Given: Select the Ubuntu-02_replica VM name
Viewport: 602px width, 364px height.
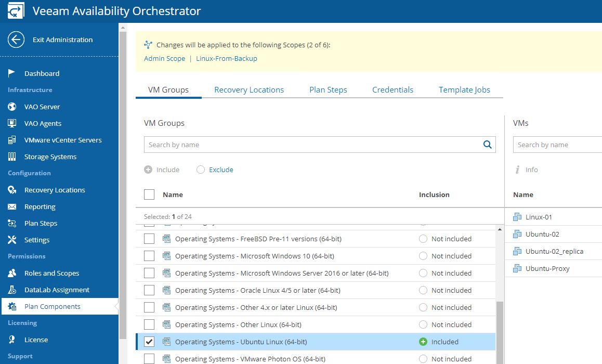Looking at the screenshot, I should pos(554,251).
